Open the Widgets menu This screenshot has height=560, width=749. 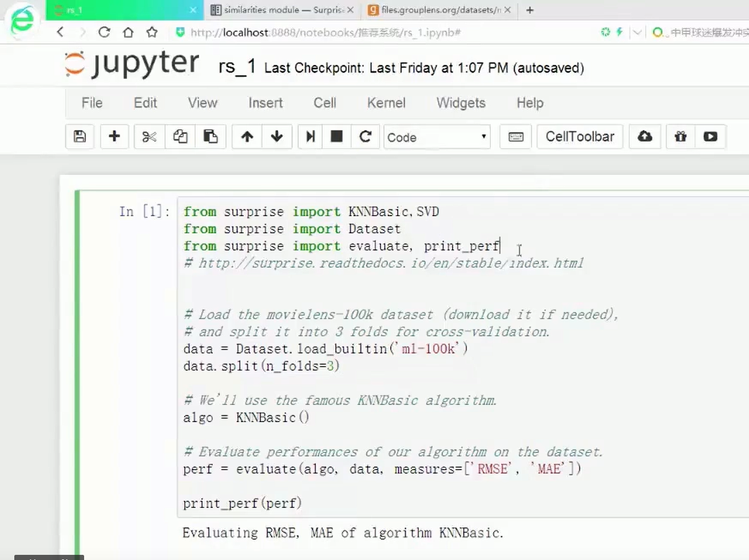pos(461,103)
